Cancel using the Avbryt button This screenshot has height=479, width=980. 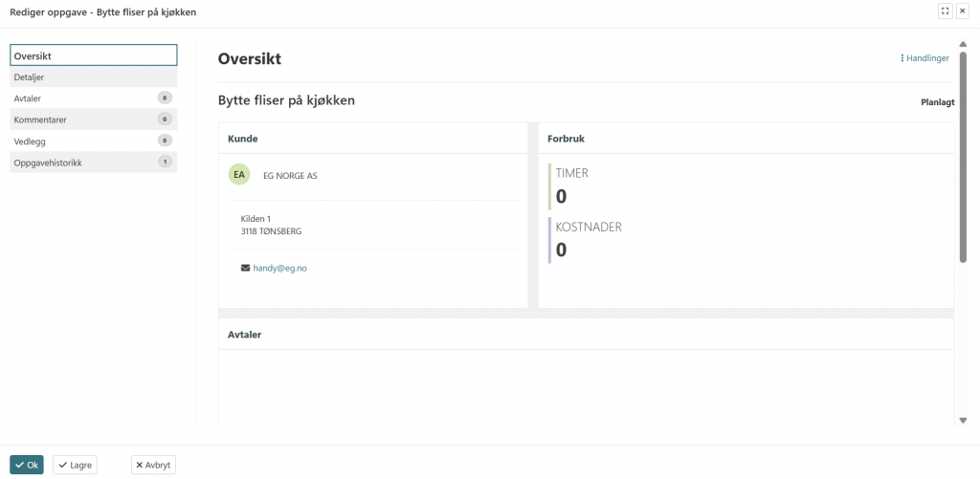click(153, 465)
